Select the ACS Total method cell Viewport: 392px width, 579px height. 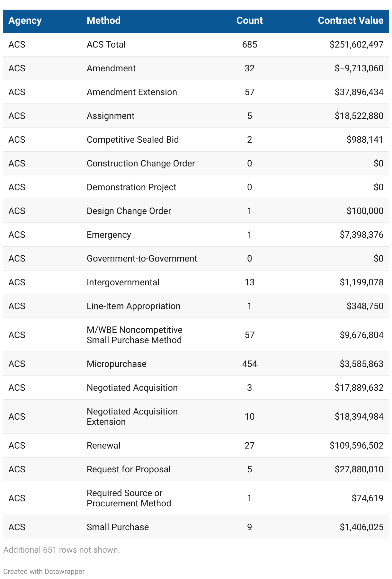click(106, 44)
